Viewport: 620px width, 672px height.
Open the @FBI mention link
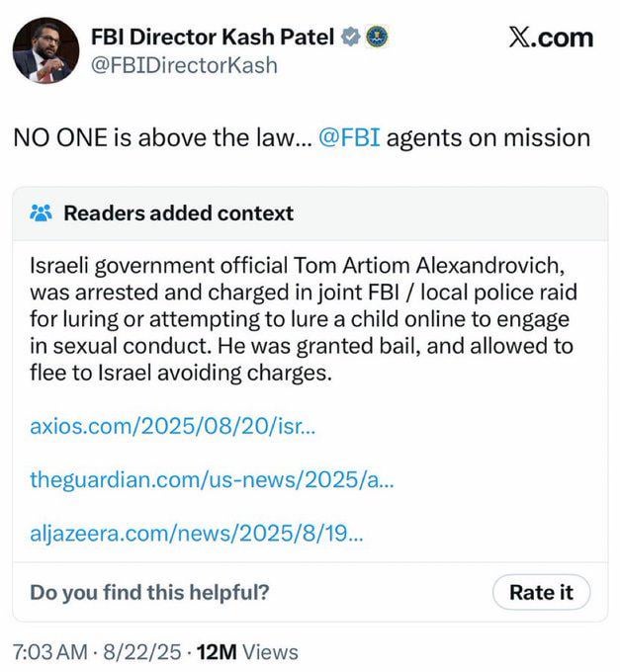[x=349, y=138]
